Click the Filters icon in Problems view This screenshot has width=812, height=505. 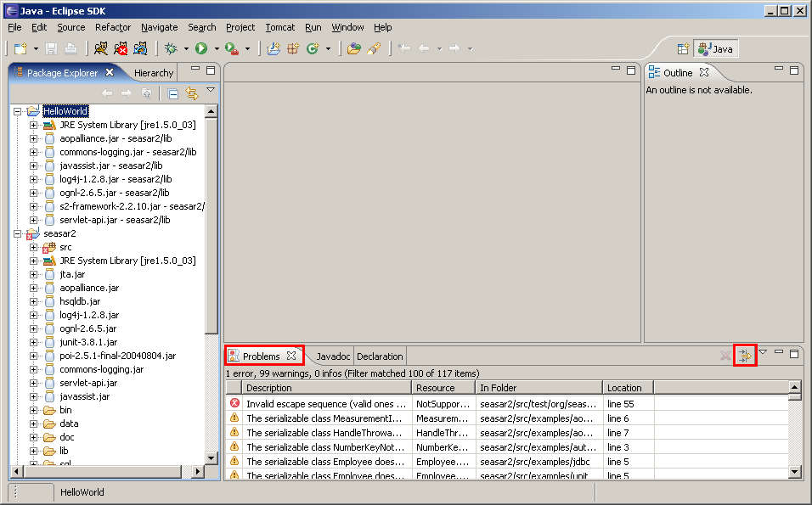(x=745, y=356)
